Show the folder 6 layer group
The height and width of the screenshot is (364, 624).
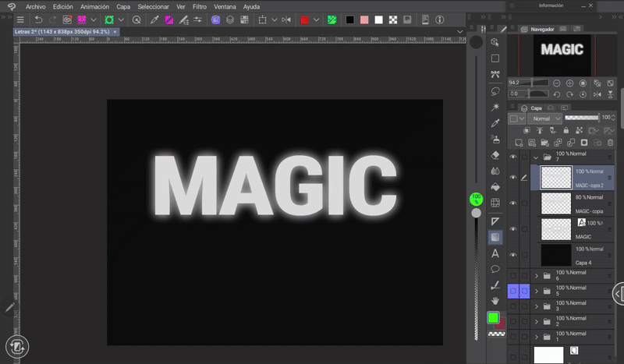[512, 275]
